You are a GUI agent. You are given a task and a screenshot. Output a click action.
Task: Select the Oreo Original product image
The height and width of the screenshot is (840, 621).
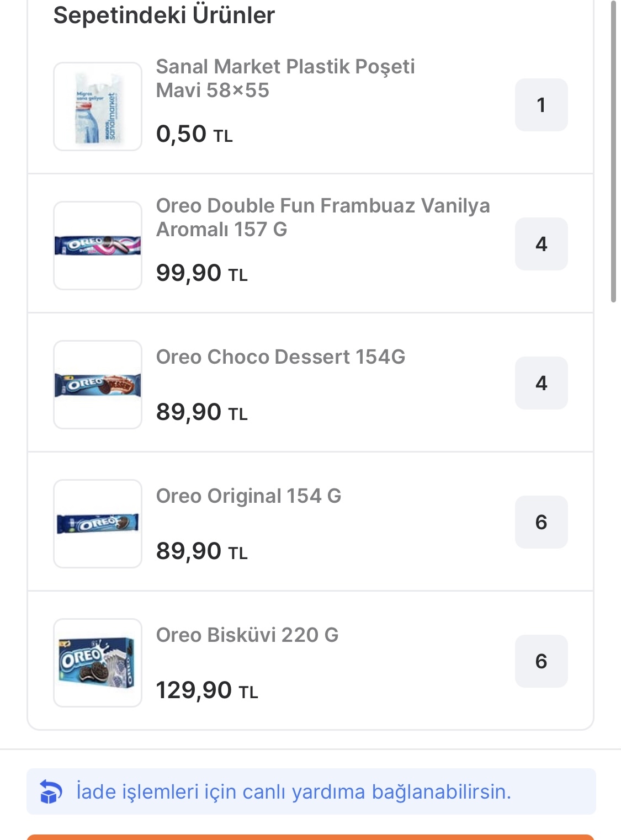point(98,524)
